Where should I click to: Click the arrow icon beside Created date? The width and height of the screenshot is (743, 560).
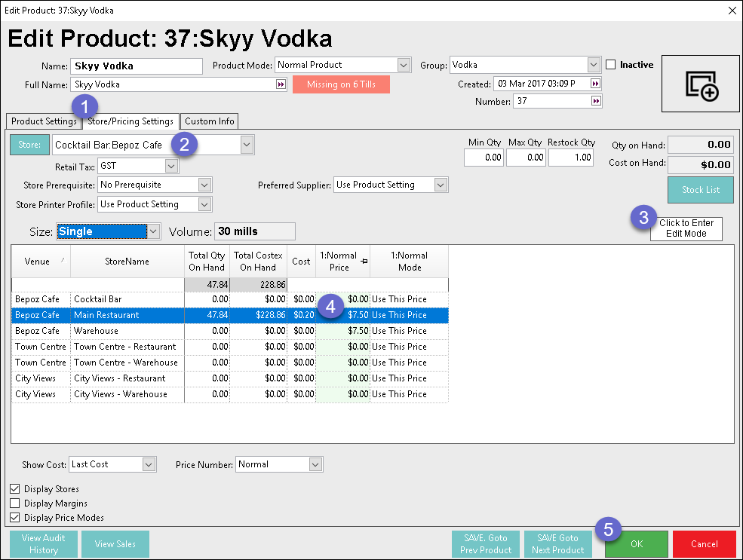click(595, 84)
